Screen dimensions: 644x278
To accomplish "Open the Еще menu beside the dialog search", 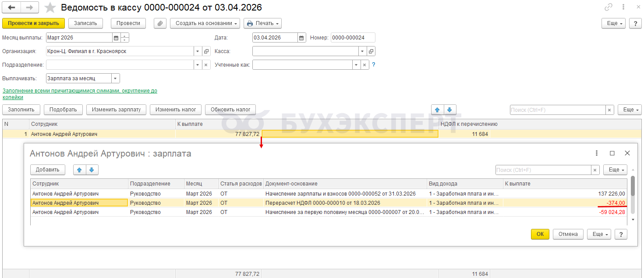I will pyautogui.click(x=615, y=170).
